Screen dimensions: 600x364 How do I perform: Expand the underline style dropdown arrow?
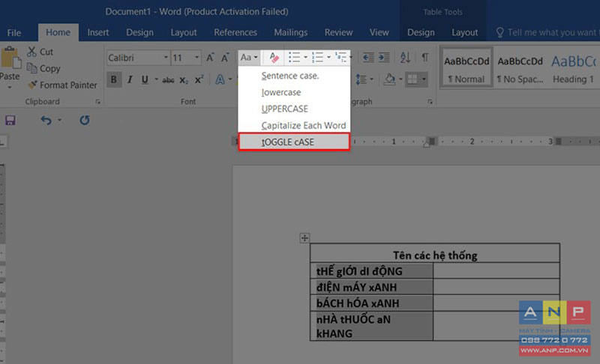(156, 79)
